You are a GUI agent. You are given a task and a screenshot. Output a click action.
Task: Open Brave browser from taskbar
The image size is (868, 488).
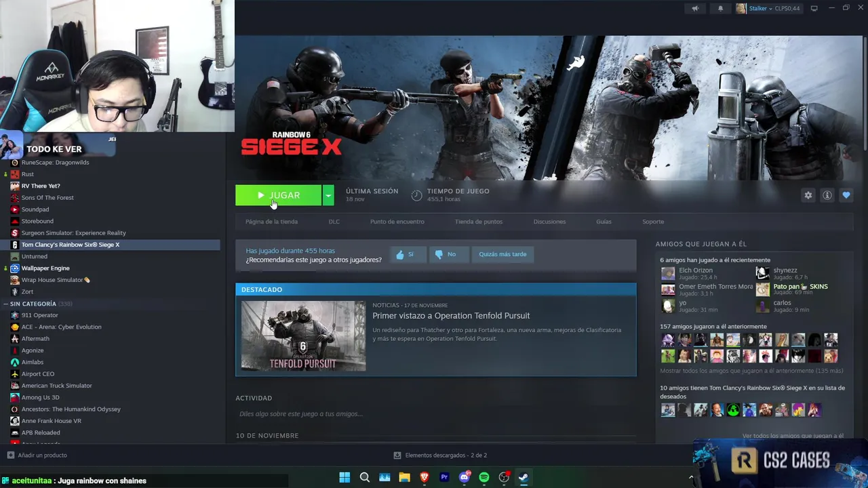[x=425, y=477]
